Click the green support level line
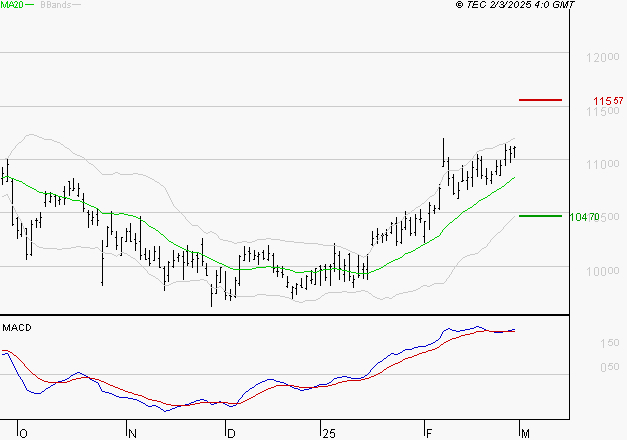Screen dimensions: 627x440 (x=540, y=216)
